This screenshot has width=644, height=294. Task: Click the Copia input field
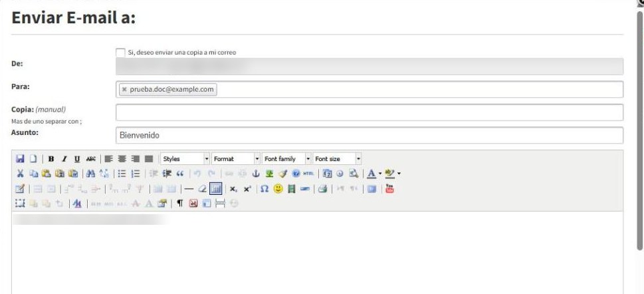(370, 112)
